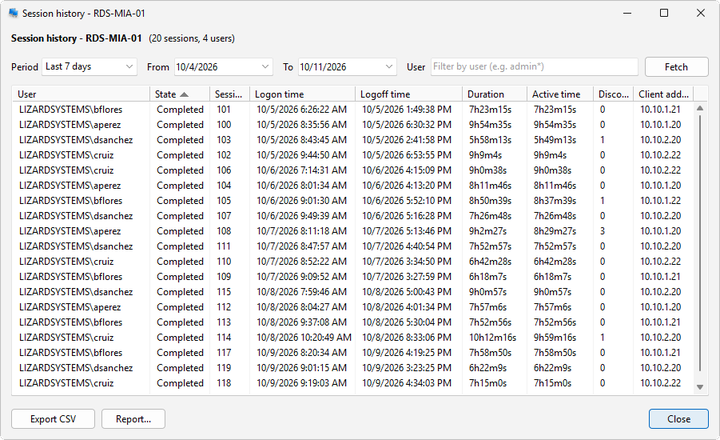Sort by the Disco... column header
This screenshot has width=720, height=440.
click(613, 94)
